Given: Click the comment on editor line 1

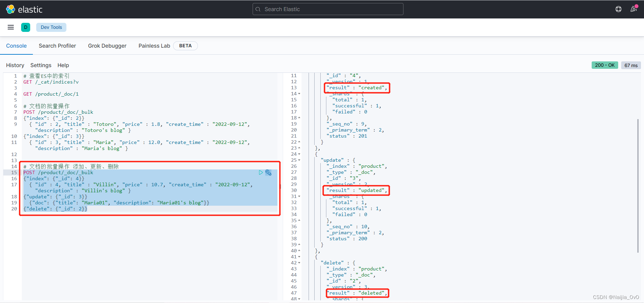Looking at the screenshot, I should tap(46, 76).
